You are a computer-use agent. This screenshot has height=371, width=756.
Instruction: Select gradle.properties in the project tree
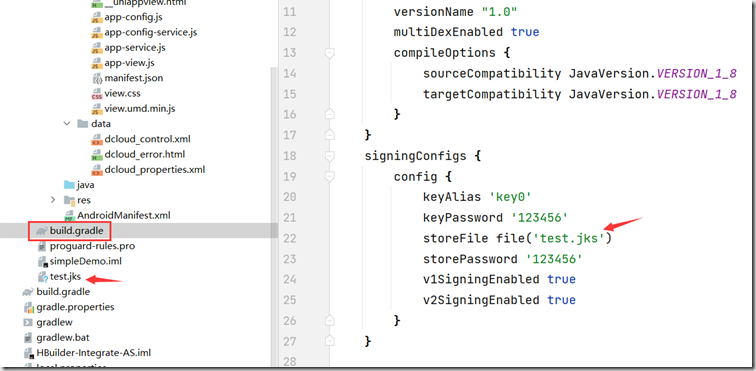(75, 307)
